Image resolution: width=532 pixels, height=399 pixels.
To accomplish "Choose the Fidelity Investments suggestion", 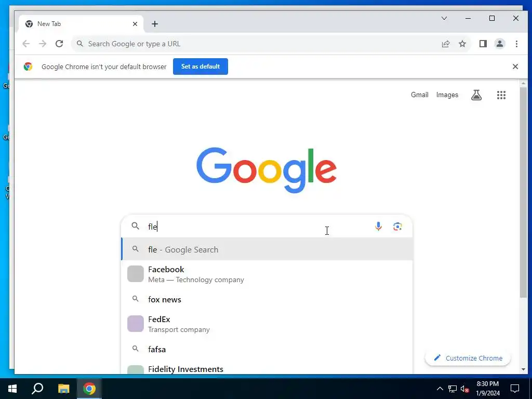I will (x=267, y=368).
